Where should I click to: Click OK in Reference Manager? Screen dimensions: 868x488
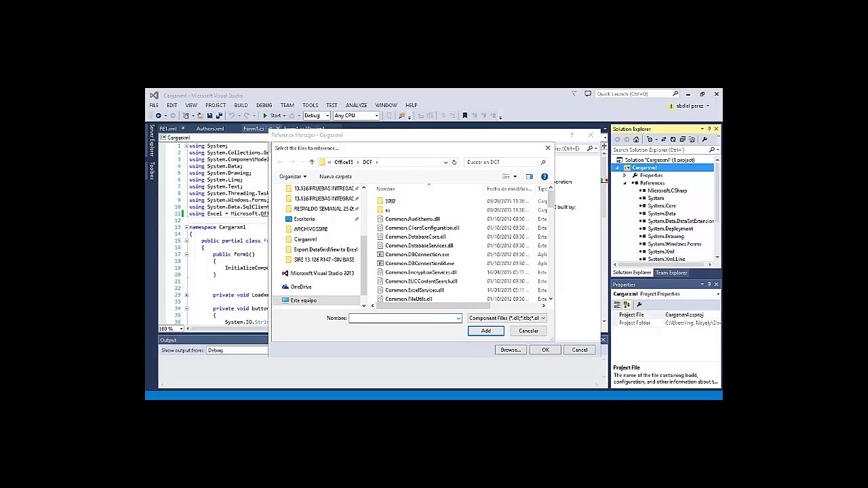tap(545, 350)
